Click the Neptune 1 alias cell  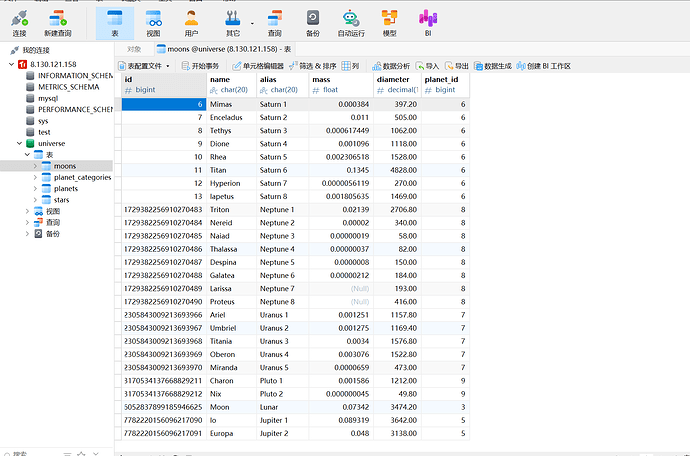(x=283, y=210)
